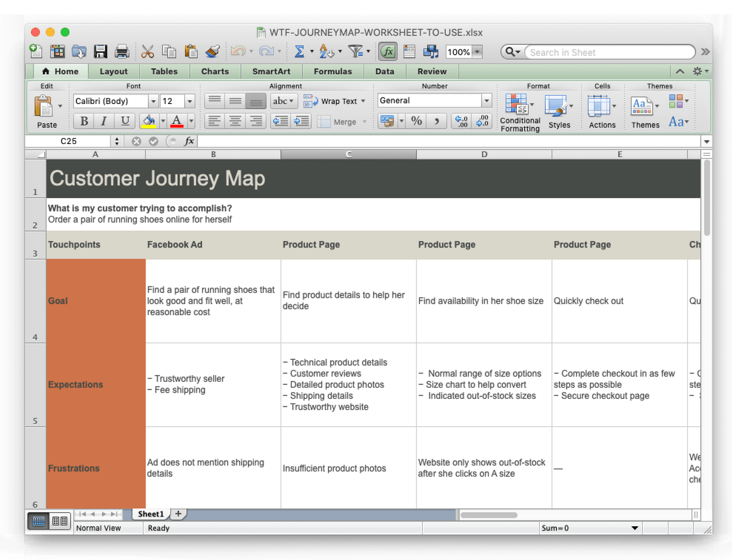Apply the percent number format
Image resolution: width=732 pixels, height=560 pixels.
[x=416, y=121]
